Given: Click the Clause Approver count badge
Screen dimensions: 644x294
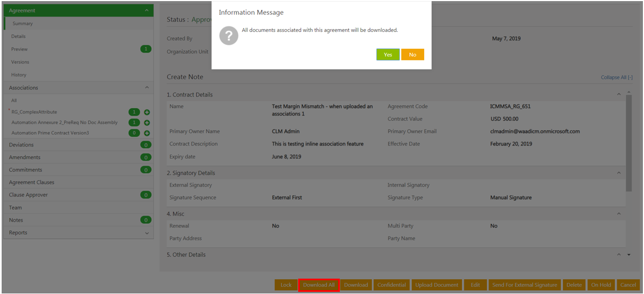Looking at the screenshot, I should pos(145,195).
